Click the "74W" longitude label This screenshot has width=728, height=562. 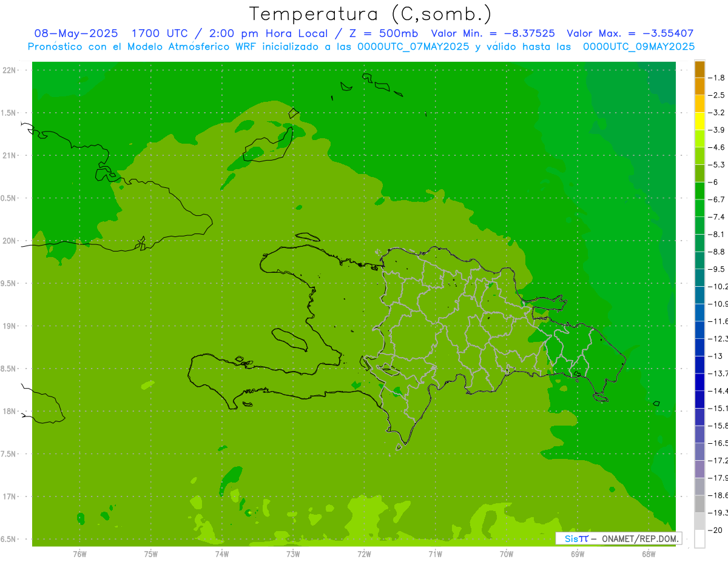coord(222,554)
